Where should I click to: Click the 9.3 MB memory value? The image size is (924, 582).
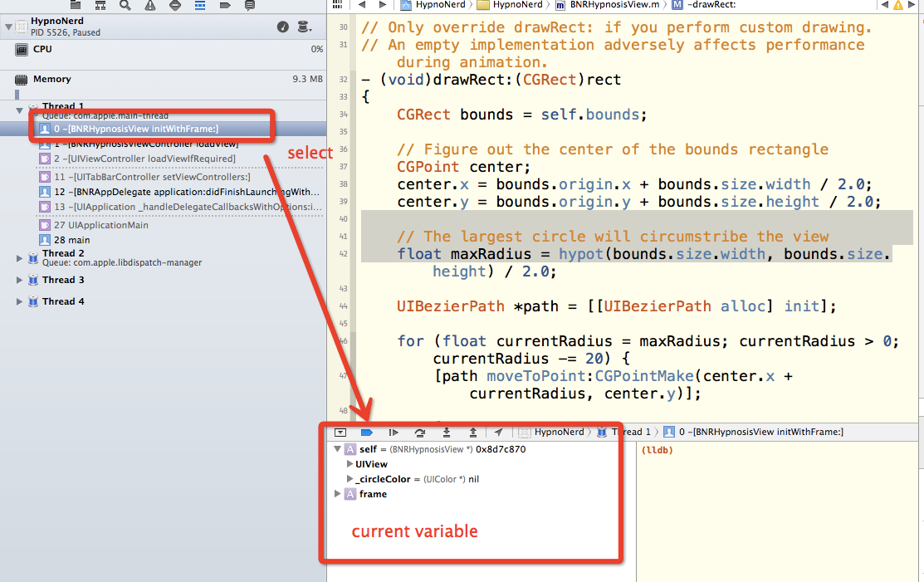pos(307,79)
